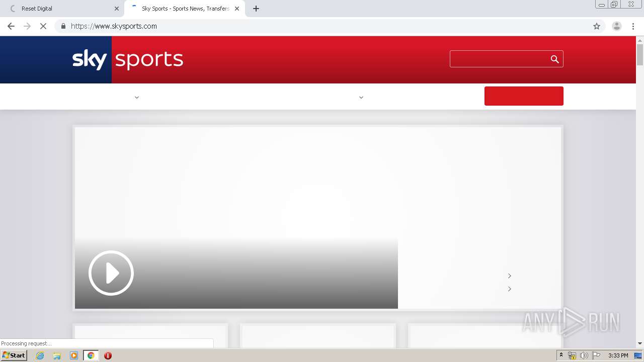Go back in browser history
This screenshot has height=362, width=644.
pyautogui.click(x=11, y=26)
